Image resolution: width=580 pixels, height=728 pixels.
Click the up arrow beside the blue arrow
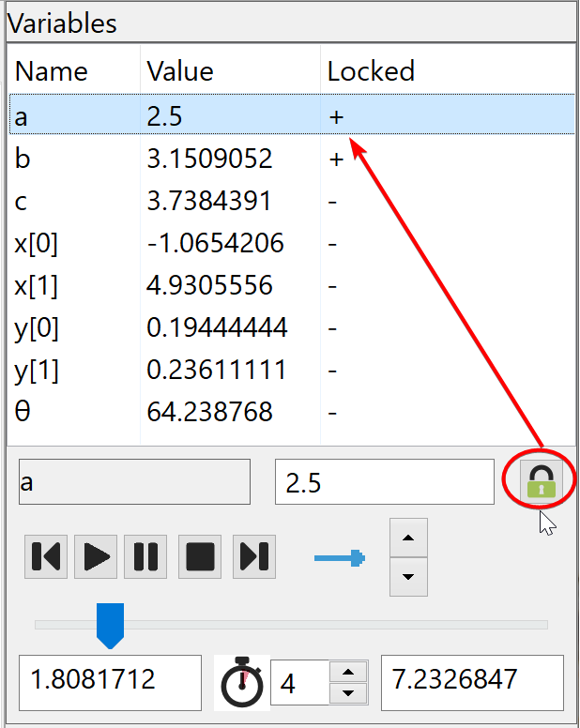[408, 538]
